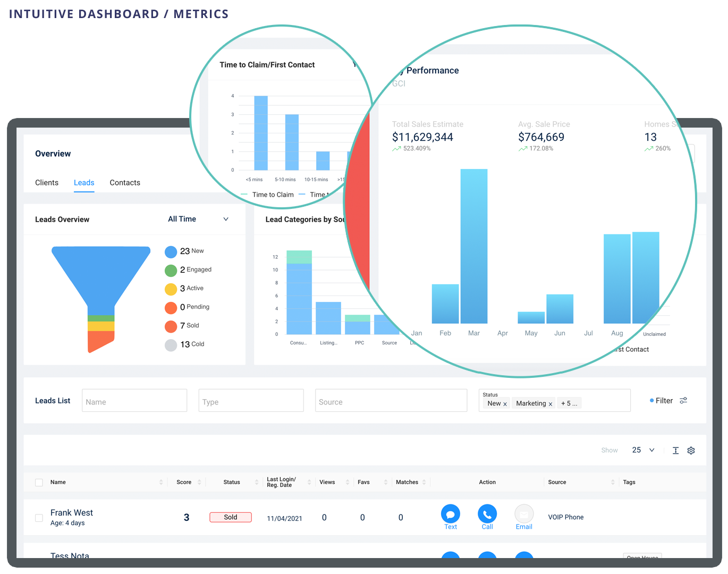Tick the checkbox for Frank West
Image resolution: width=728 pixels, height=574 pixels.
coord(39,518)
